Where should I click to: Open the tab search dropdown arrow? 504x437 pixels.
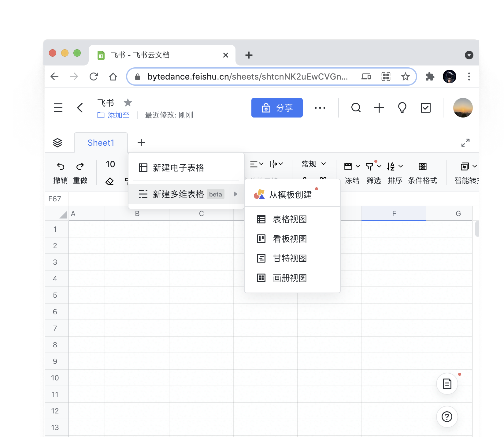click(x=469, y=55)
